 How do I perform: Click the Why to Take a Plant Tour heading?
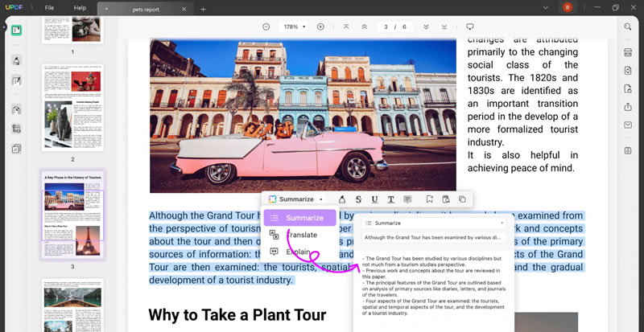click(x=237, y=315)
